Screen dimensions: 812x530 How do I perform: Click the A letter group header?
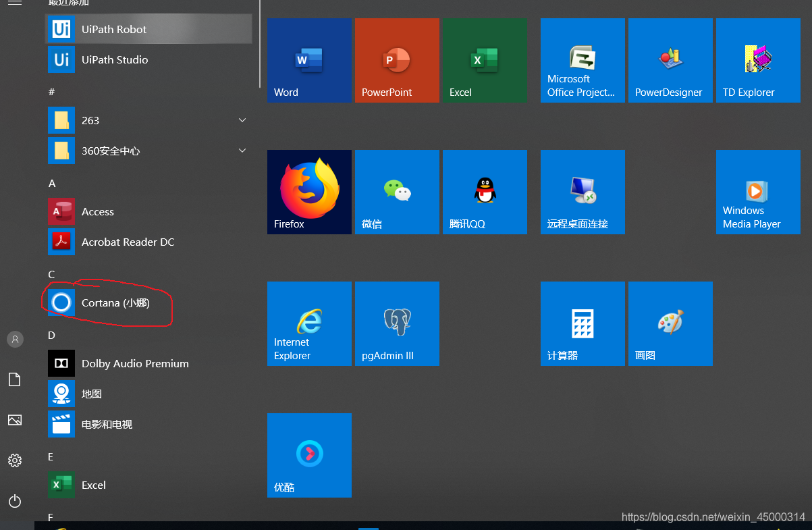(x=52, y=183)
